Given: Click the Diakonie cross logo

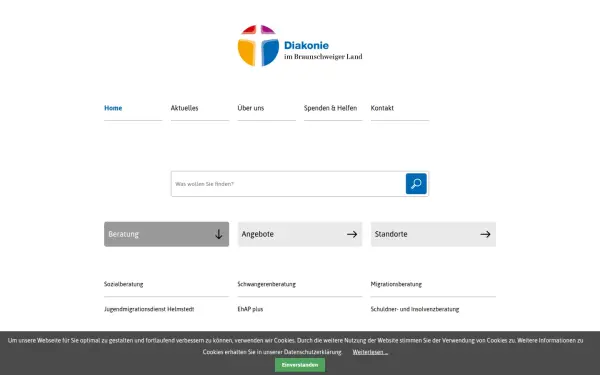Looking at the screenshot, I should 258,46.
